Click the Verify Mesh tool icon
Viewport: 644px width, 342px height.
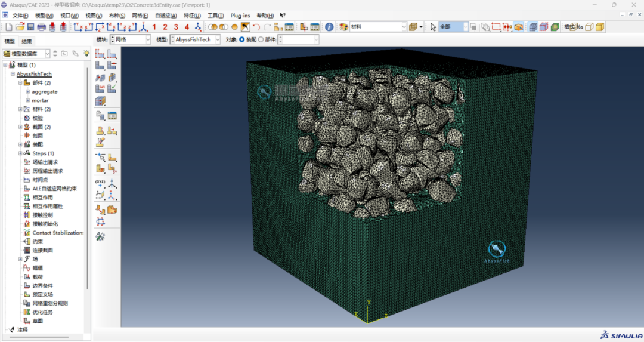112,88
